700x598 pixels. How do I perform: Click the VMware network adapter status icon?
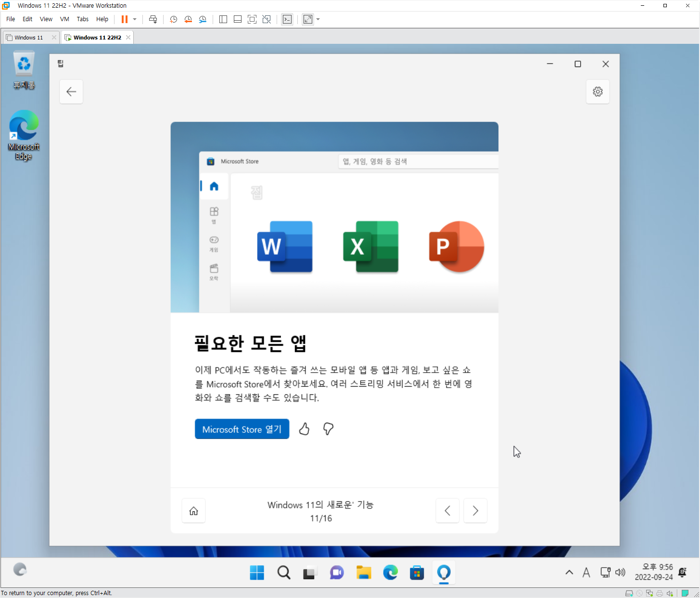pyautogui.click(x=649, y=593)
